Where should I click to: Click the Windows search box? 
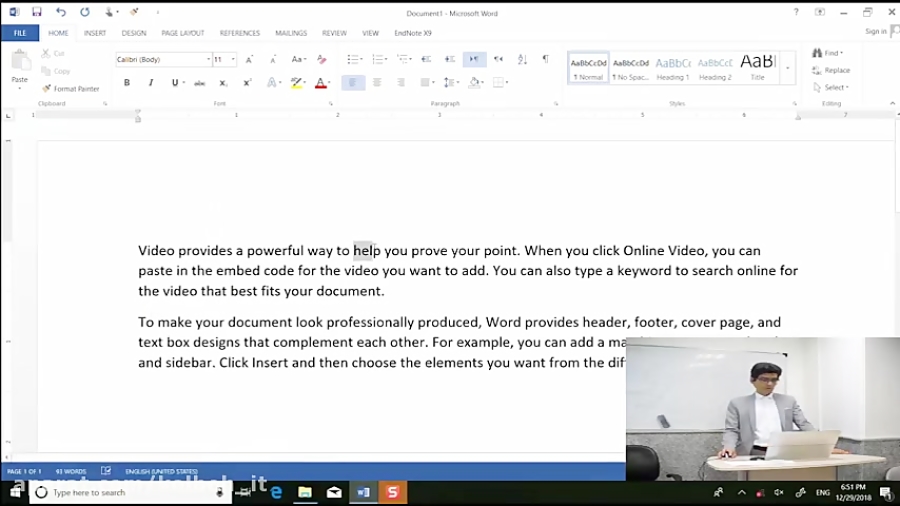[131, 492]
